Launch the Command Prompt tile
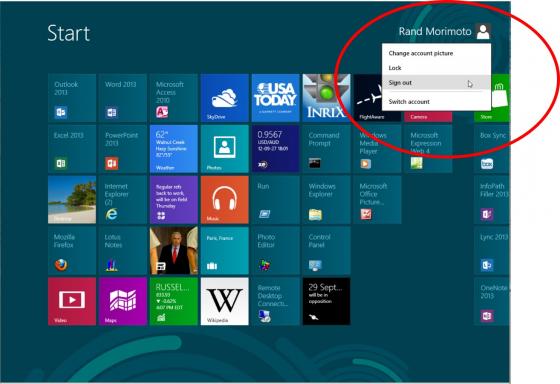The height and width of the screenshot is (384, 560). tap(326, 149)
